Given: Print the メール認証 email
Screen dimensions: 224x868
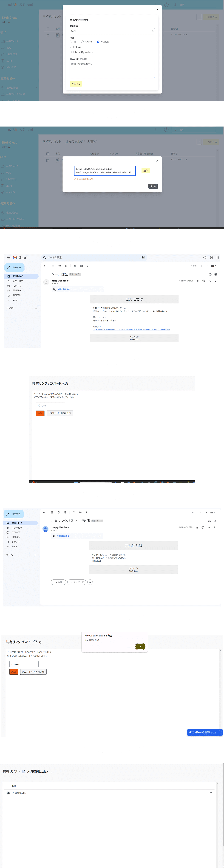Looking at the screenshot, I should pyautogui.click(x=210, y=274).
